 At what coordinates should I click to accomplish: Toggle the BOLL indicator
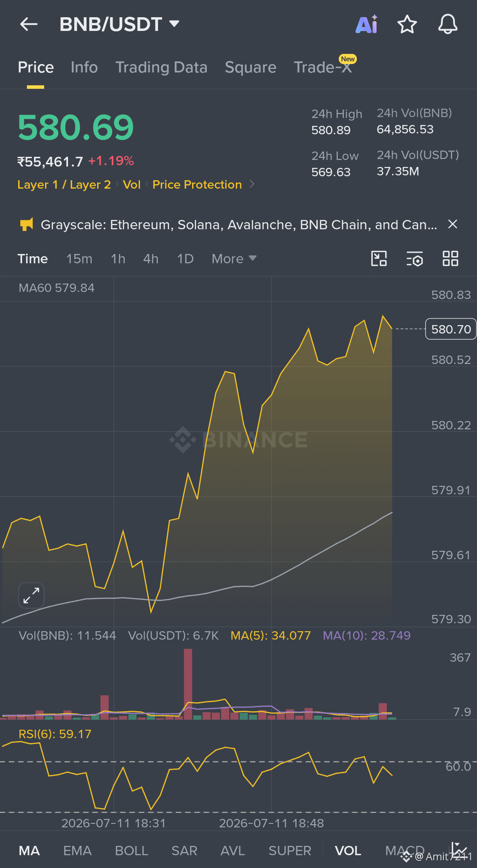click(x=132, y=851)
